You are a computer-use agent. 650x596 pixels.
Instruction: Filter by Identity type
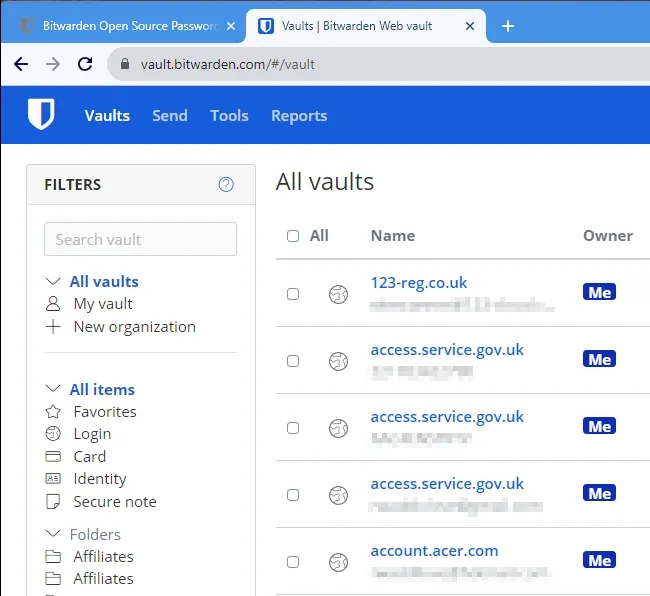tap(100, 479)
